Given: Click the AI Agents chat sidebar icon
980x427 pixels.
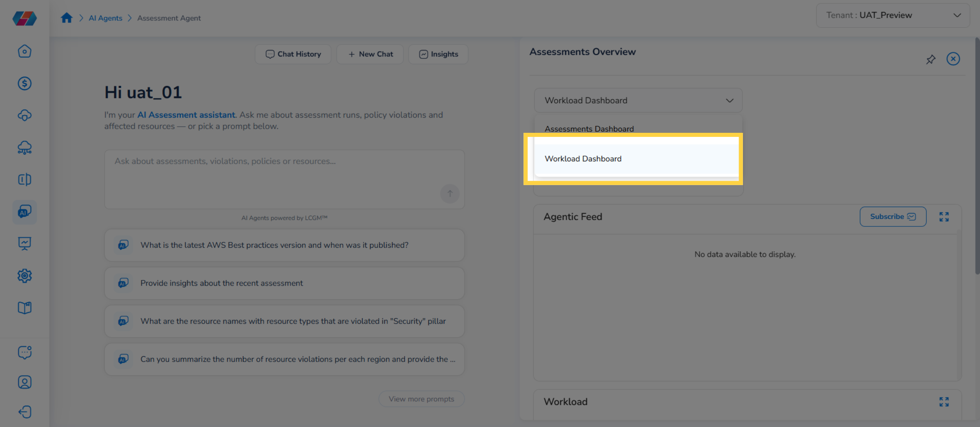Looking at the screenshot, I should pyautogui.click(x=24, y=212).
